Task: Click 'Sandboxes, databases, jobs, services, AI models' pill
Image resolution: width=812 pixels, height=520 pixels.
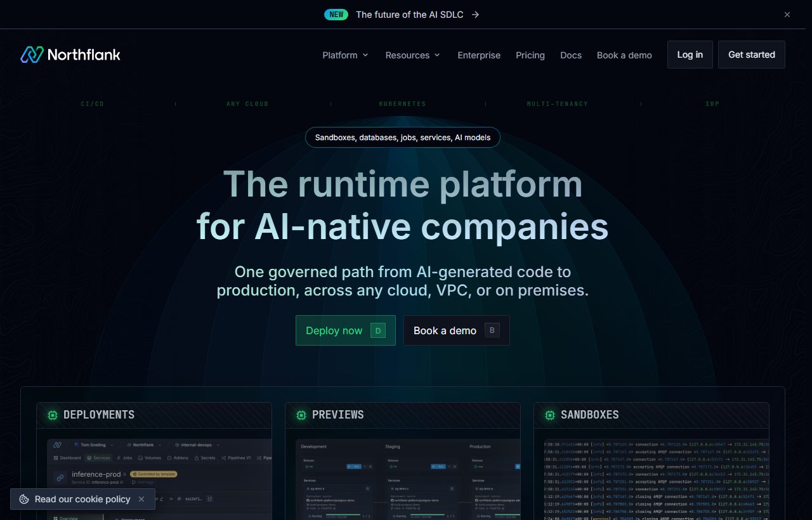Action: (403, 138)
